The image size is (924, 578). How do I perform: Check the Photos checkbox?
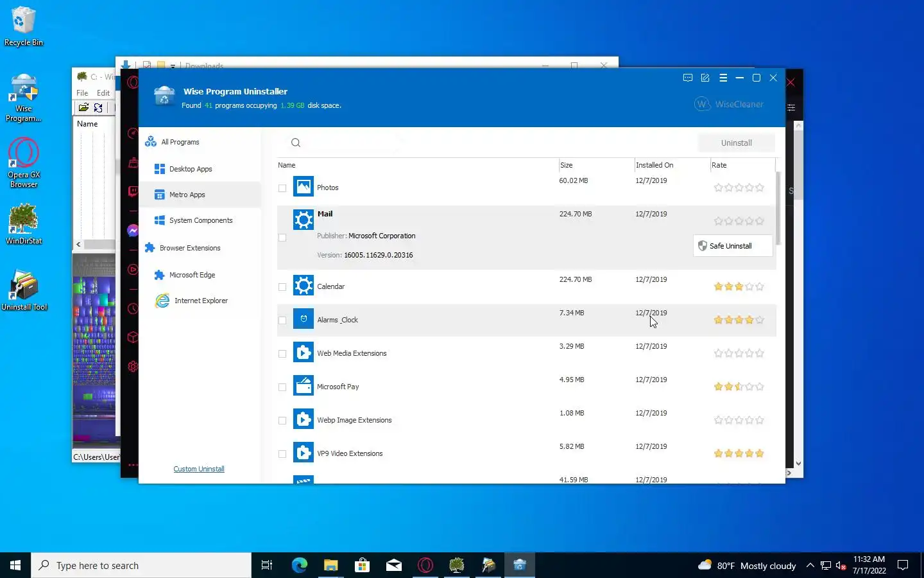282,188
